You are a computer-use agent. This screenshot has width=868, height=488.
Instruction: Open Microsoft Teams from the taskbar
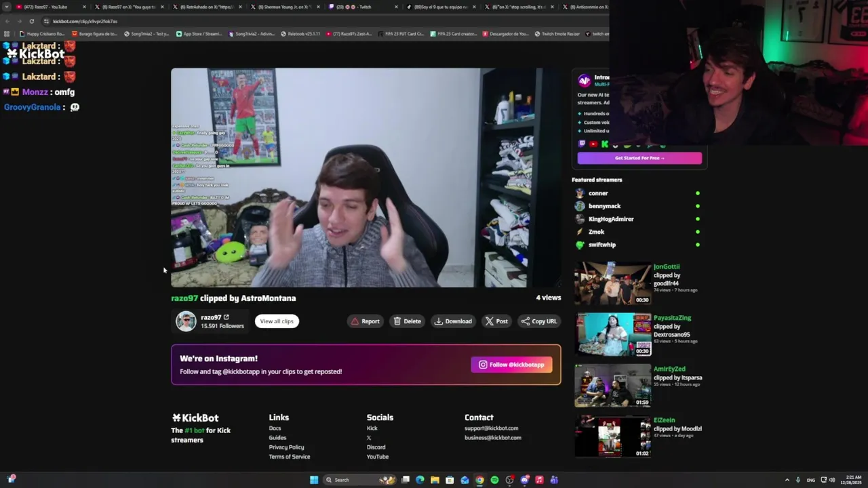click(554, 480)
